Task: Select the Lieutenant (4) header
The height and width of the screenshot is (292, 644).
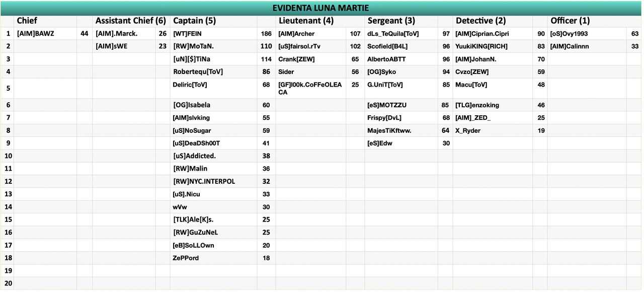Action: [x=310, y=21]
